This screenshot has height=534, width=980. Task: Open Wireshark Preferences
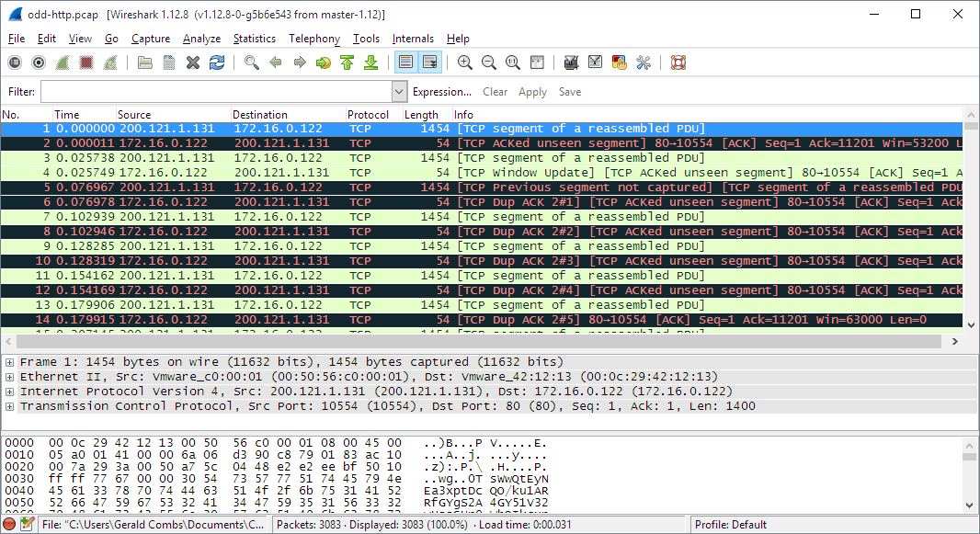pyautogui.click(x=642, y=62)
